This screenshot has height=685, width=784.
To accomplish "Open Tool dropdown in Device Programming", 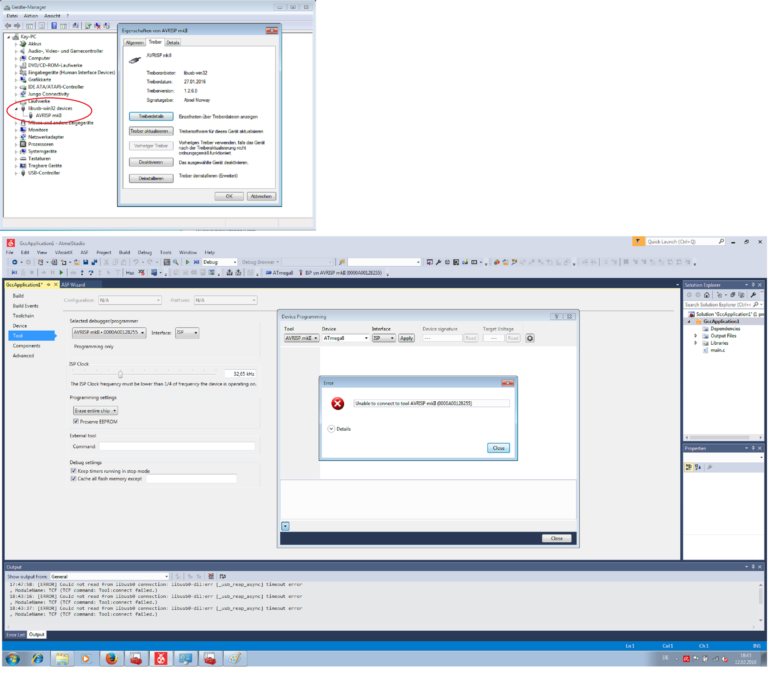I will pyautogui.click(x=301, y=338).
